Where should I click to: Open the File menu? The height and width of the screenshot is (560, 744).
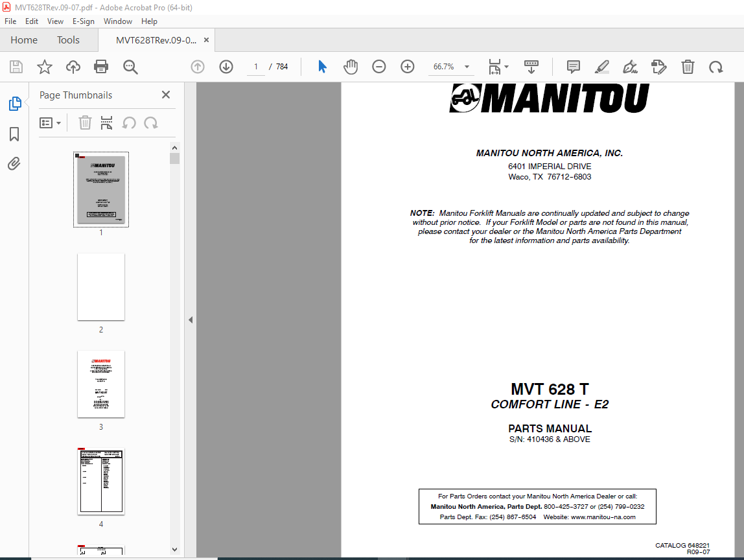pyautogui.click(x=10, y=21)
